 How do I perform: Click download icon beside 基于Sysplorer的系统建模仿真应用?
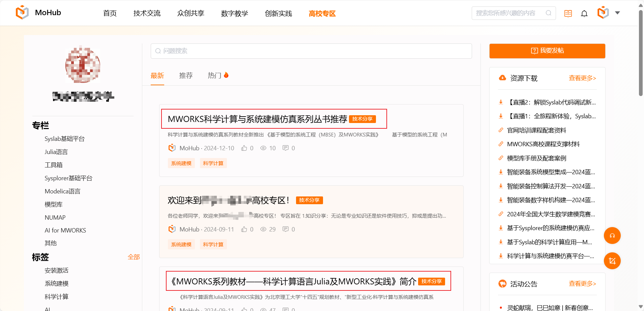coord(501,228)
